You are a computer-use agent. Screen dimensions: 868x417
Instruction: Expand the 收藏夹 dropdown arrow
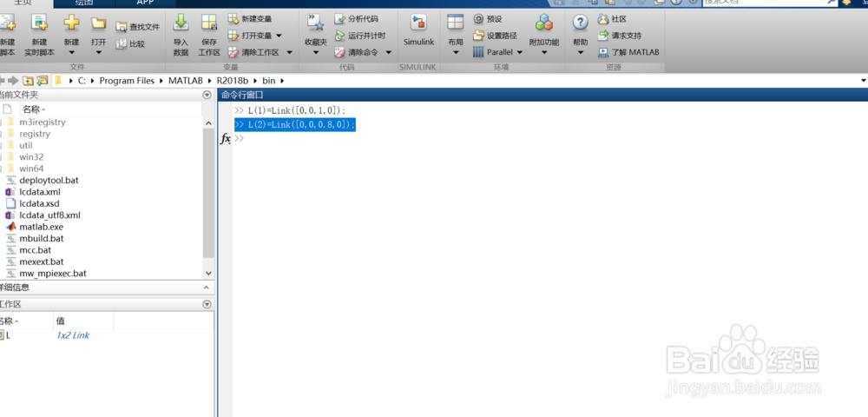(x=316, y=53)
